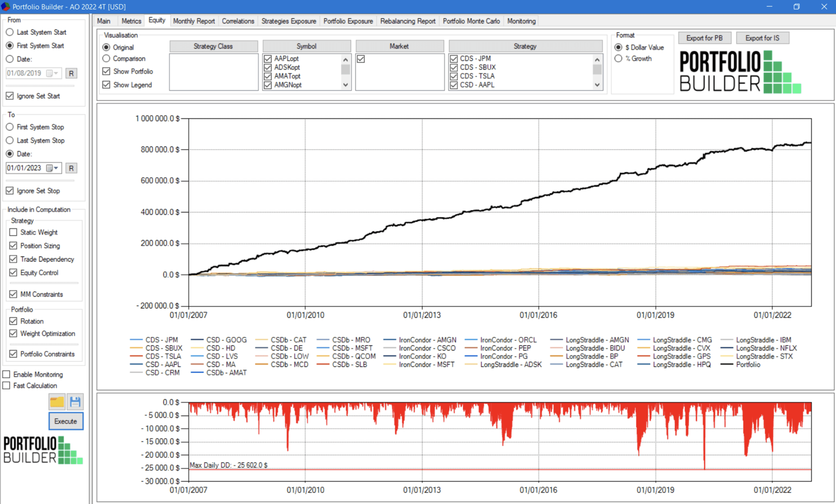Enable Static Weight strategy option
836x504 pixels.
pos(13,232)
